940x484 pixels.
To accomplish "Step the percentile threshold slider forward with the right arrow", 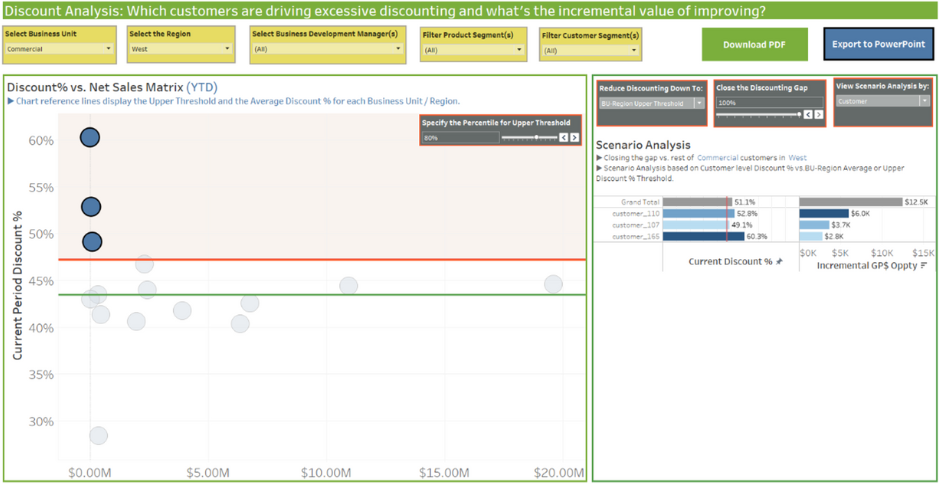I will point(574,138).
